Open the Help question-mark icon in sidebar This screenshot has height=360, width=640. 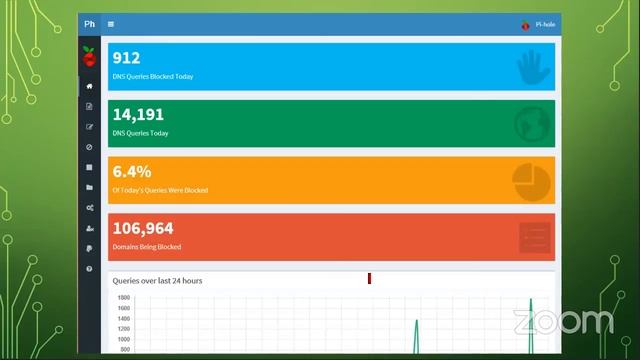pyautogui.click(x=89, y=269)
